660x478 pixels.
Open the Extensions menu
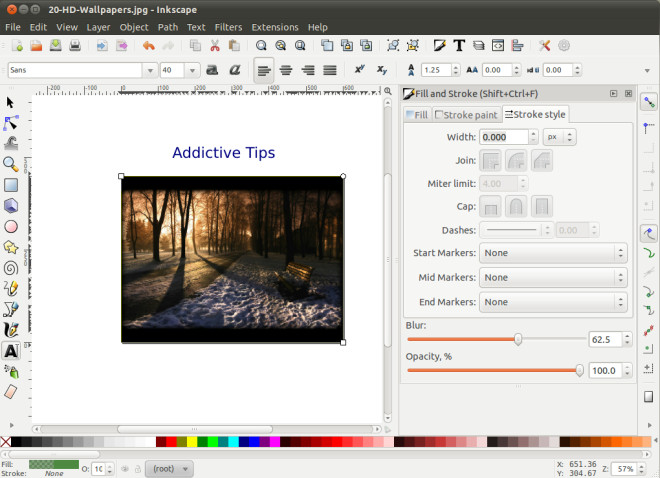coord(275,27)
